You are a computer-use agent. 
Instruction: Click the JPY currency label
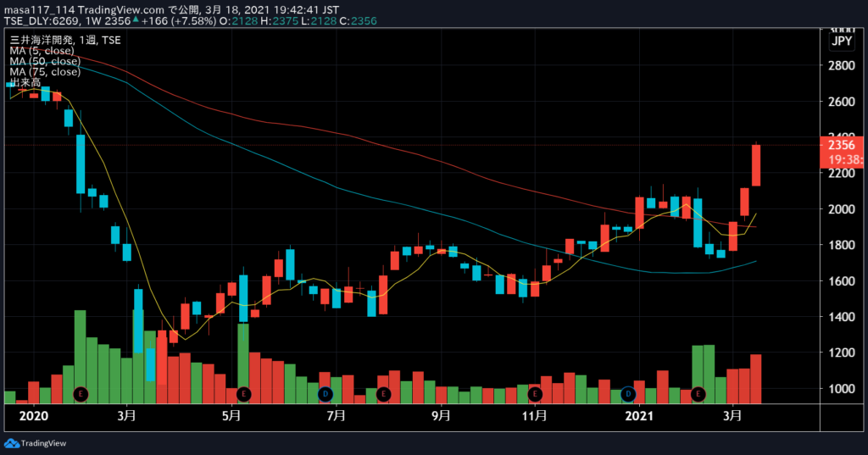pos(842,41)
